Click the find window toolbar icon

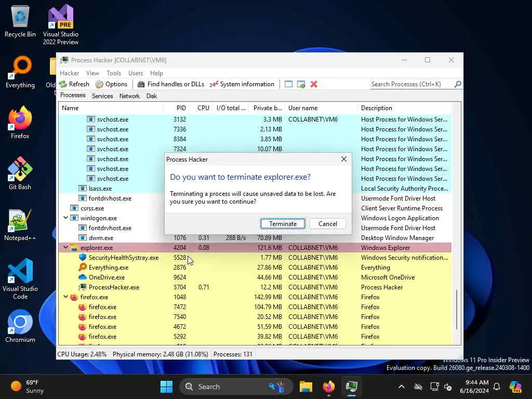point(288,84)
